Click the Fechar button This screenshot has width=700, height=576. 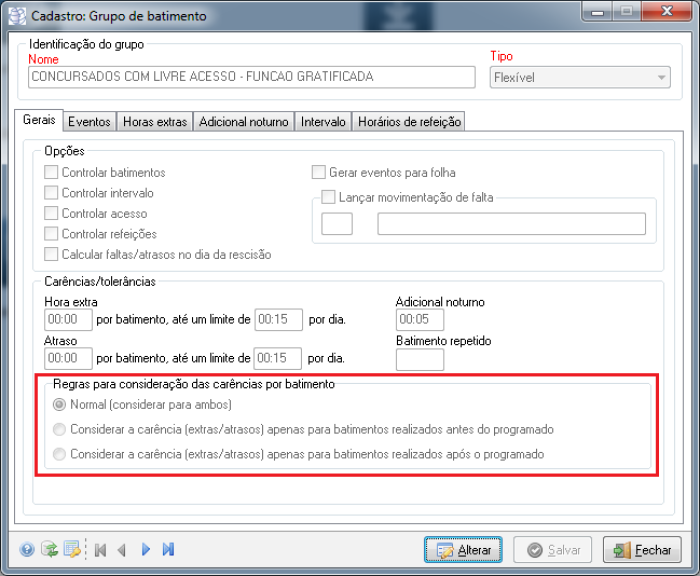pos(643,550)
